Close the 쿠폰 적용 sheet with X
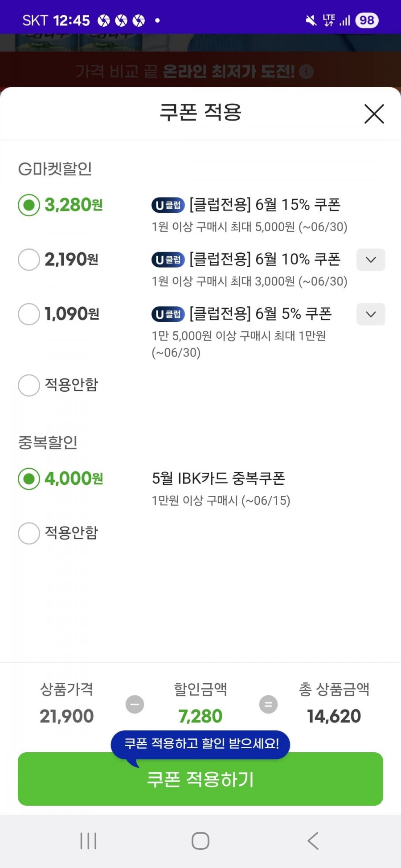Image resolution: width=401 pixels, height=868 pixels. pyautogui.click(x=374, y=114)
